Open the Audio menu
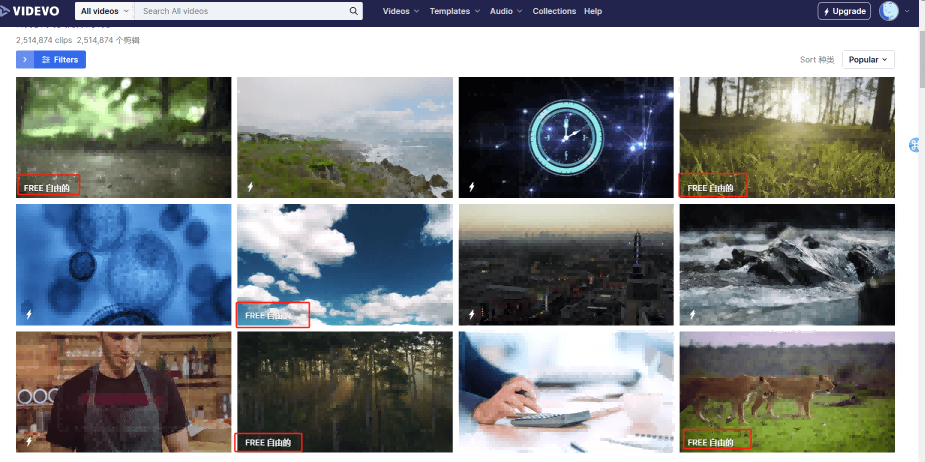This screenshot has width=925, height=462. tap(506, 11)
